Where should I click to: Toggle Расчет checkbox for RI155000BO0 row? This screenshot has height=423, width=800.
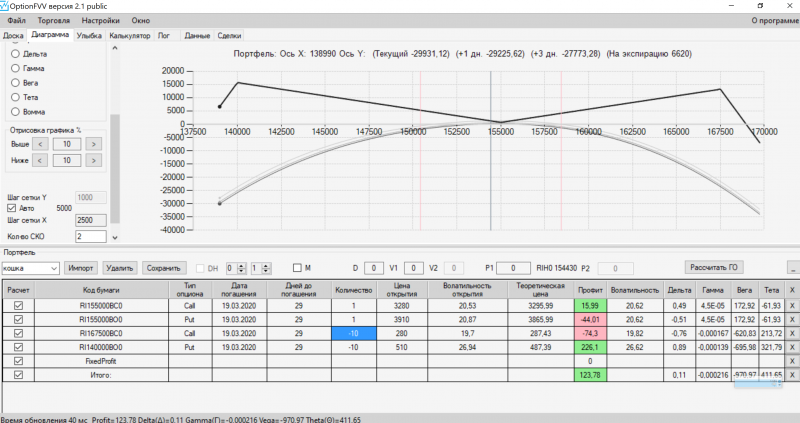[x=18, y=319]
